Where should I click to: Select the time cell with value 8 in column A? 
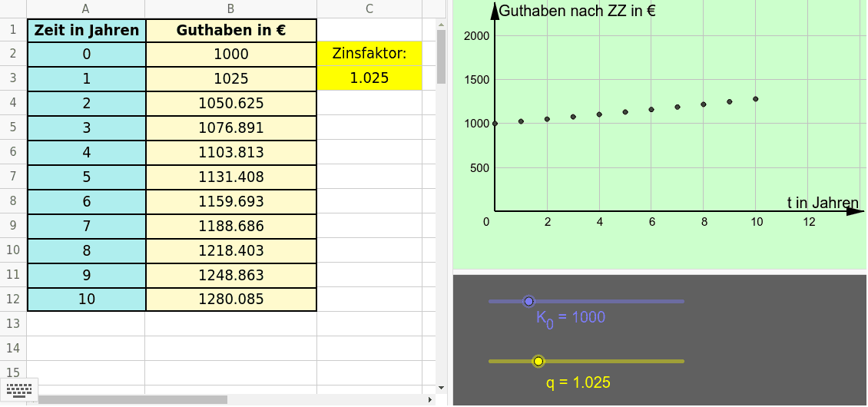pyautogui.click(x=86, y=250)
